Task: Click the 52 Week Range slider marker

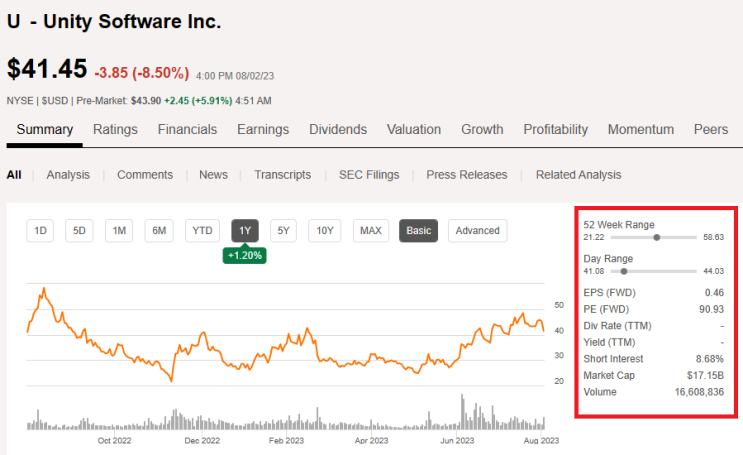Action: coord(657,238)
